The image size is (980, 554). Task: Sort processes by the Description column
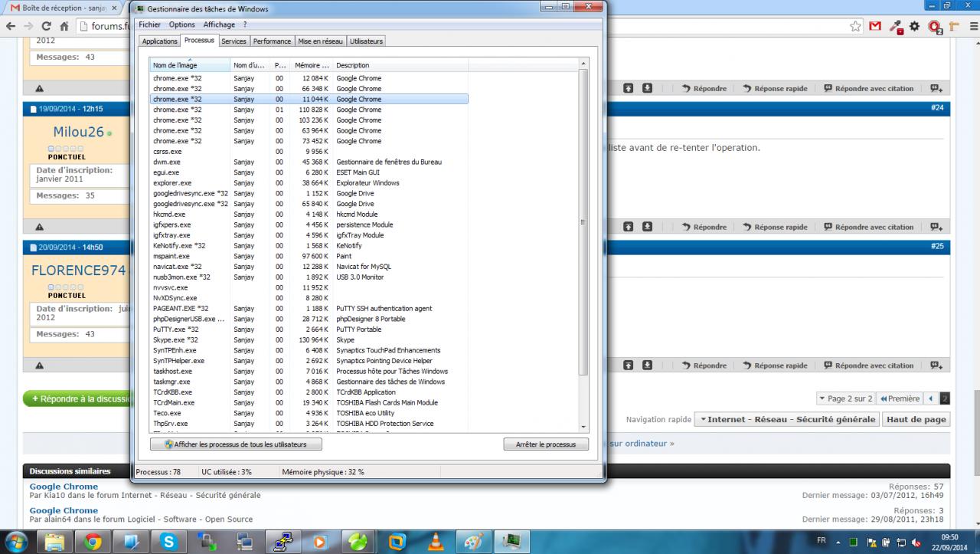pyautogui.click(x=400, y=65)
